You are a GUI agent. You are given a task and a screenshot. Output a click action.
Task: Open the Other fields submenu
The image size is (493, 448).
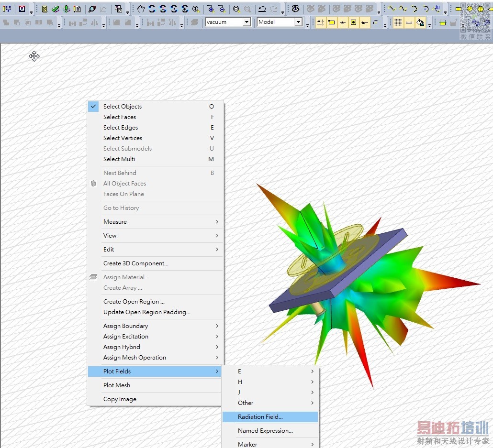coord(270,403)
